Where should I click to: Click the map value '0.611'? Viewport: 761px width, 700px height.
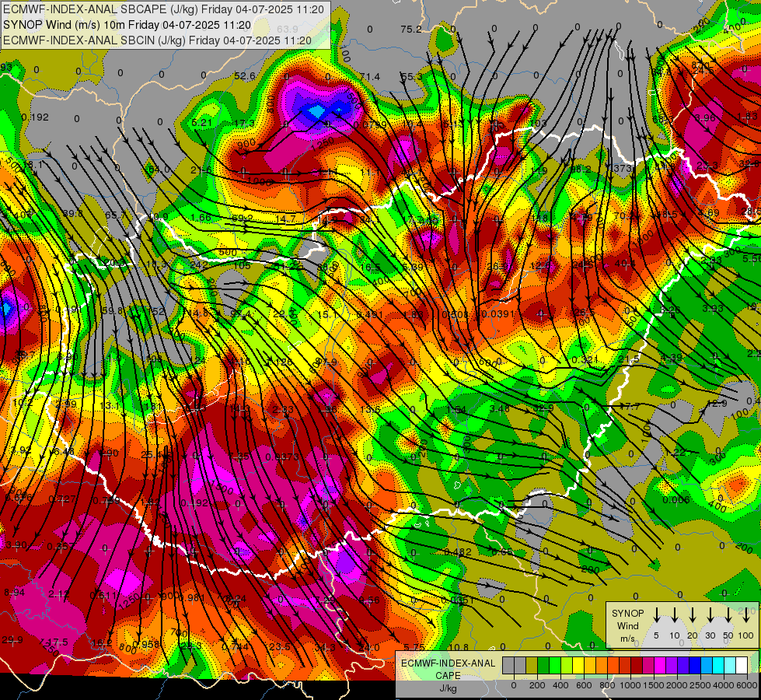coord(103,595)
